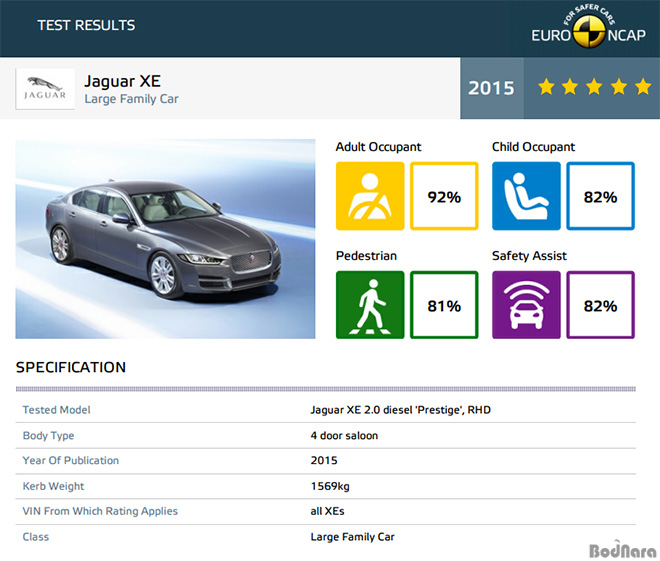Click the Class value Large Family Car

353,537
